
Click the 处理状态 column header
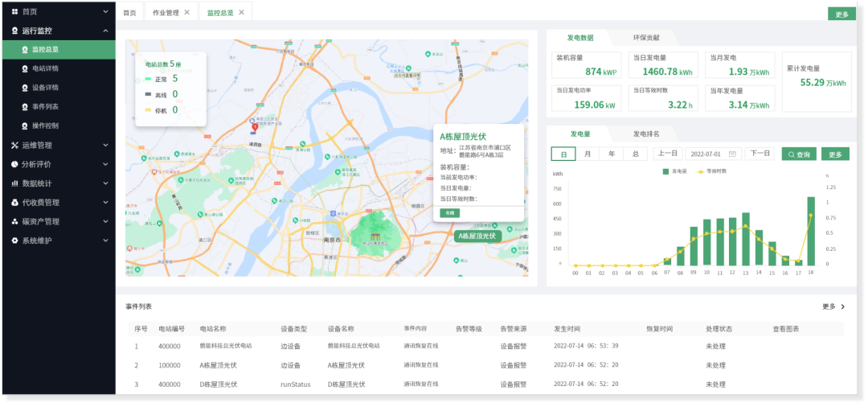pos(719,329)
